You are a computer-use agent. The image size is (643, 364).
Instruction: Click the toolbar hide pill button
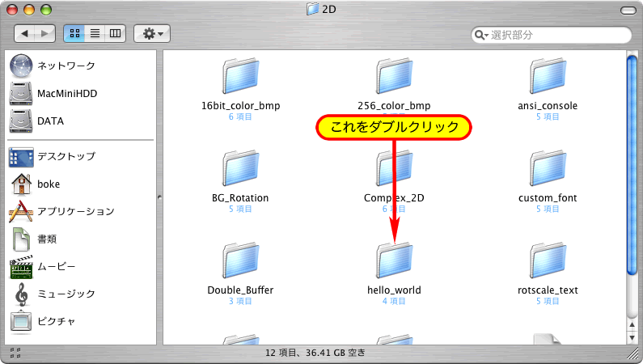(628, 11)
